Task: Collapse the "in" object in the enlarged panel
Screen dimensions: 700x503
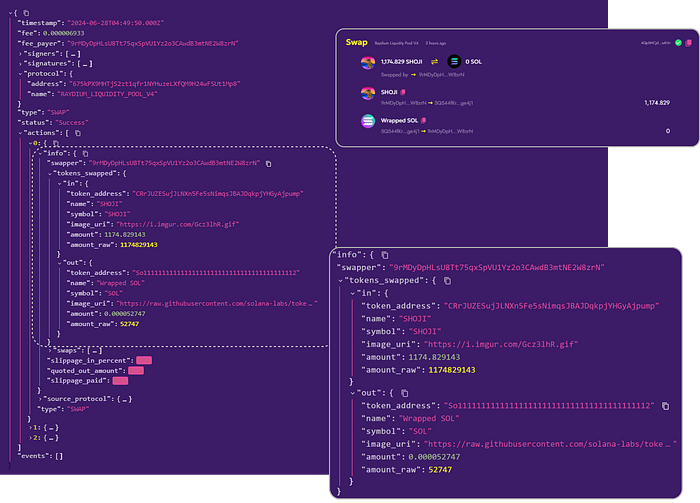Action: tap(353, 294)
